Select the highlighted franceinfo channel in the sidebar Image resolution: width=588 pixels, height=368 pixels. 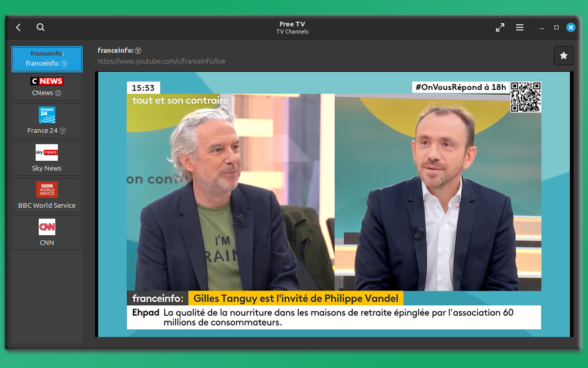(47, 59)
